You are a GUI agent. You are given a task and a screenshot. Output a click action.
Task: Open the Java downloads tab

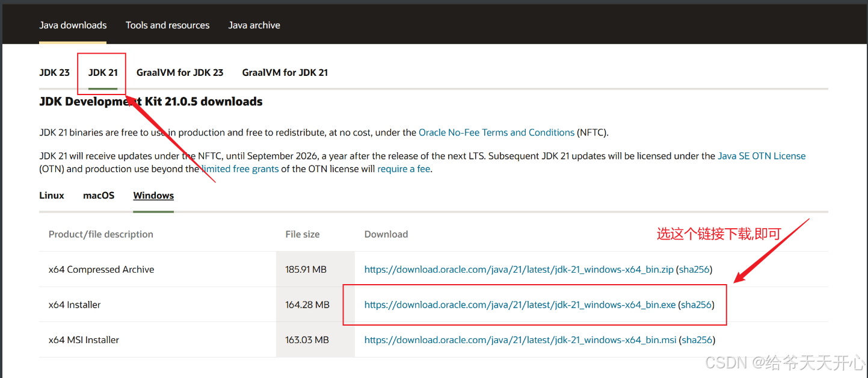point(73,25)
